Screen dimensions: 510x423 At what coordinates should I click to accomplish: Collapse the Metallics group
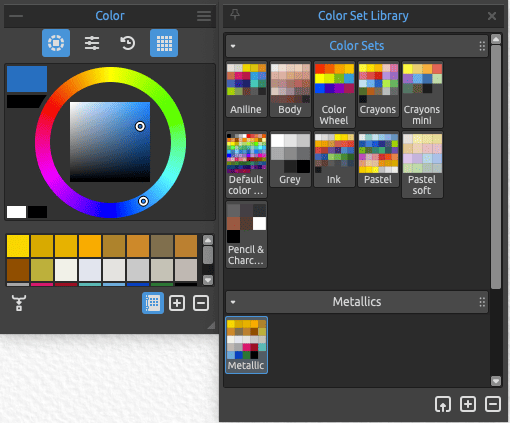pyautogui.click(x=233, y=302)
